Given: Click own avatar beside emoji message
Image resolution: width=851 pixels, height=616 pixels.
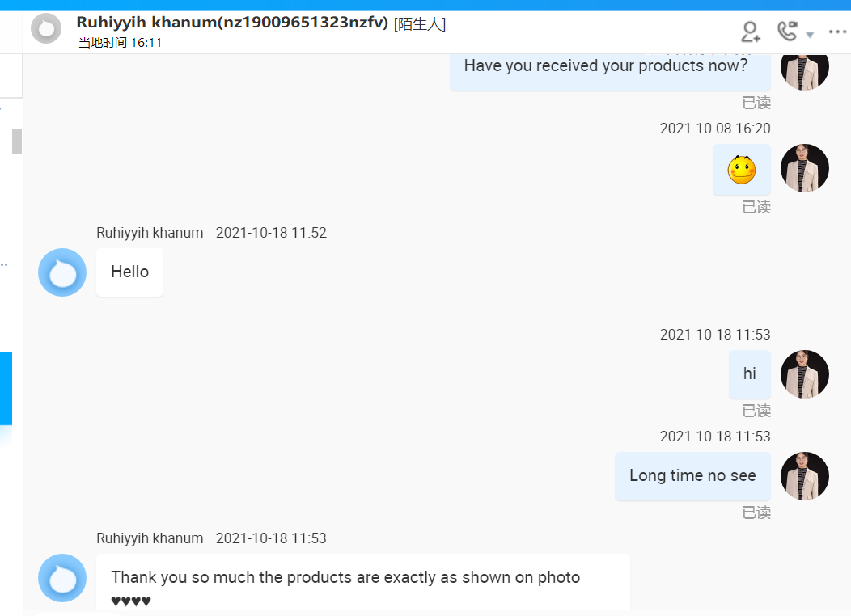Looking at the screenshot, I should point(804,168).
